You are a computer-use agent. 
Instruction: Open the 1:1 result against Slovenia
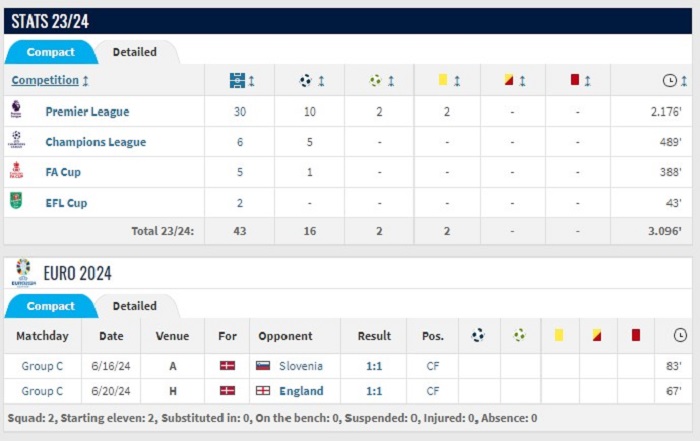(x=374, y=366)
